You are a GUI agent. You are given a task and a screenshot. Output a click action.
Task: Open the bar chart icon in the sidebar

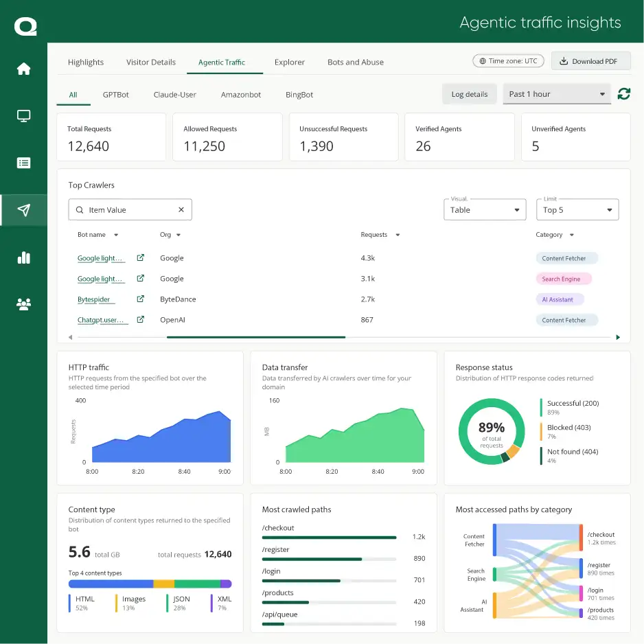23,257
